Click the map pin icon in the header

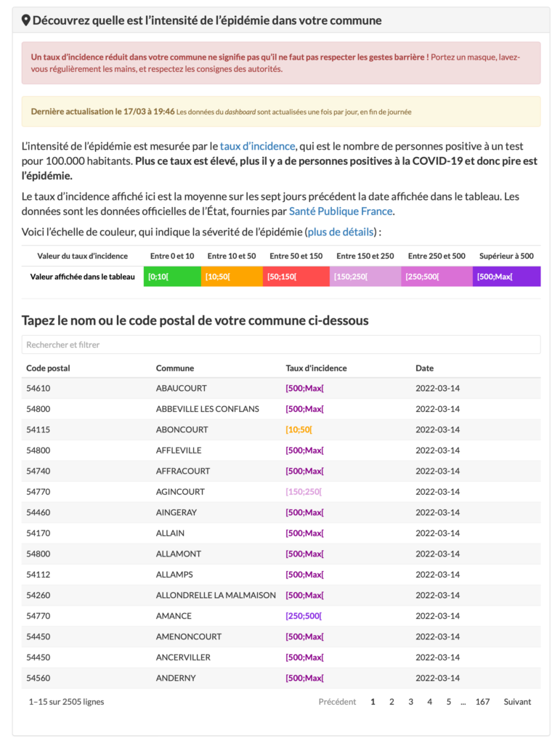(x=26, y=20)
